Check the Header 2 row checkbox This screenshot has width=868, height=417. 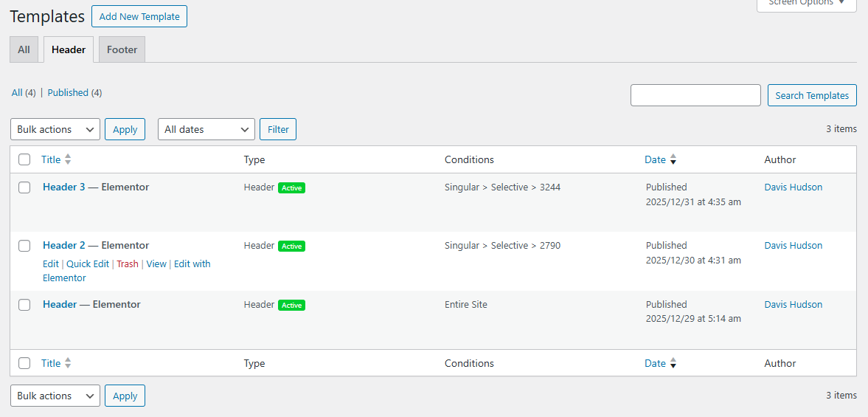click(x=24, y=246)
